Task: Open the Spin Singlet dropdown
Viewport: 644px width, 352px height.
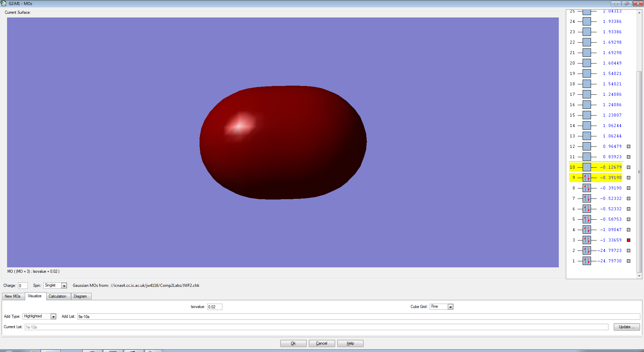Action: 64,285
